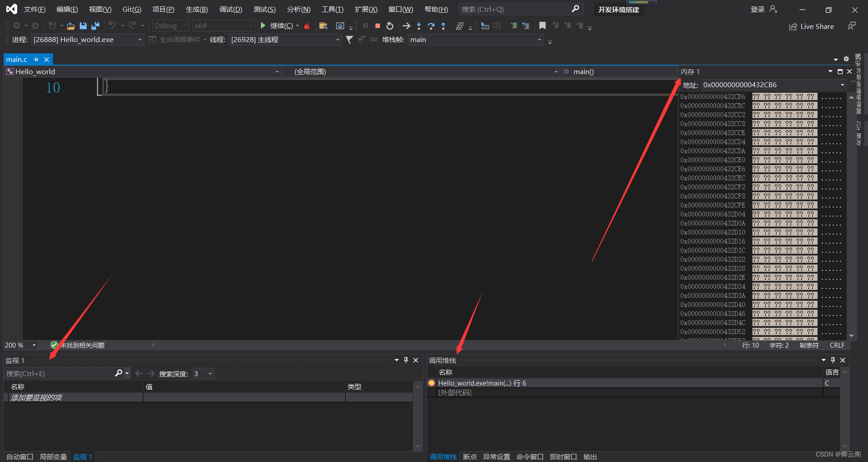
Task: Select Hello_world.exe!main call stack row
Action: tap(633, 383)
